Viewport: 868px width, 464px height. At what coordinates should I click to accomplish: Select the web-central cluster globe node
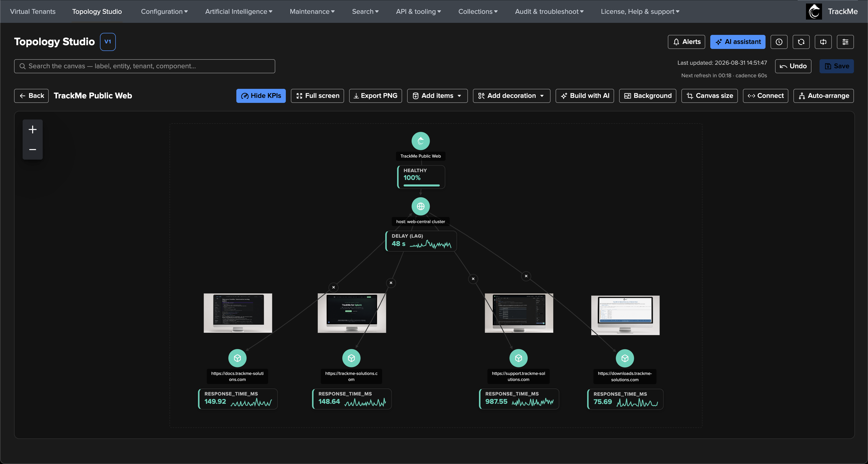click(420, 207)
